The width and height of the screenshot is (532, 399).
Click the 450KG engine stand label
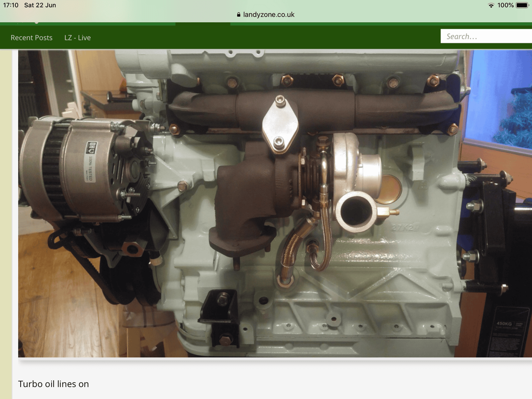pos(504,323)
